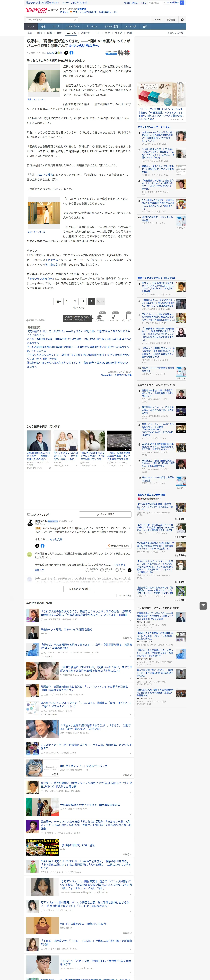Click コメントを書く button
Screen dimensions: 210x980
point(105,514)
